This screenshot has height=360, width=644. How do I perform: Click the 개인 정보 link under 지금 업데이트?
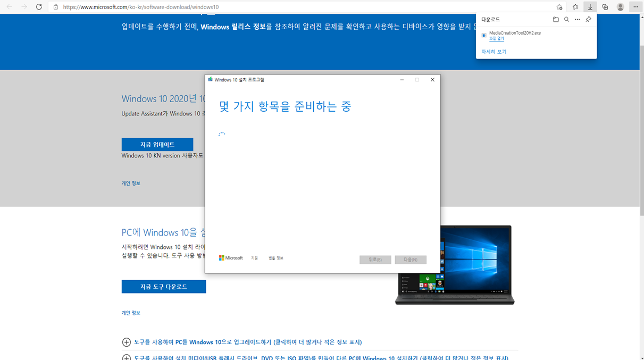131,183
